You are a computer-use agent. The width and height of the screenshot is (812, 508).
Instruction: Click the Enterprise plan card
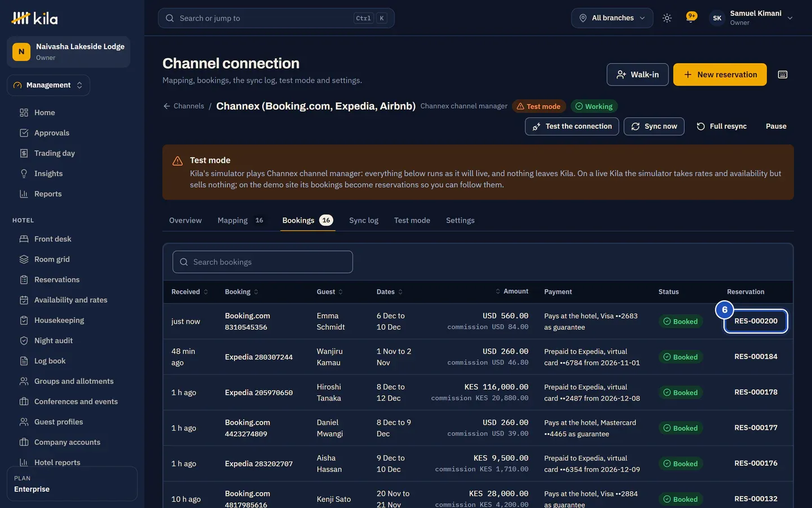[x=72, y=484]
